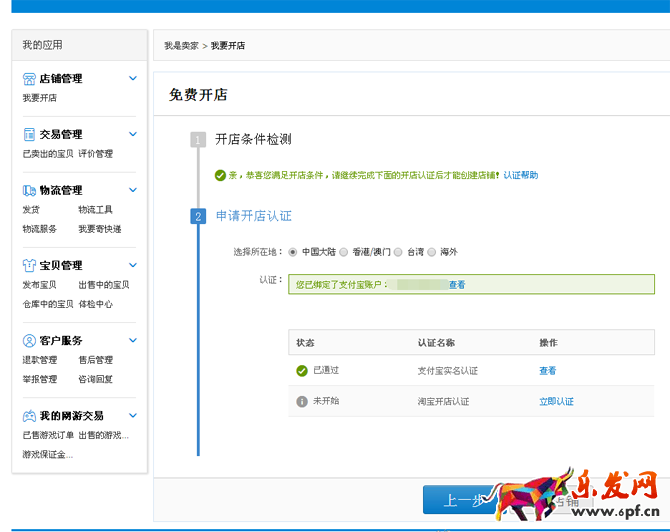The width and height of the screenshot is (670, 532).
Task: Click the 店铺管理 shop icon
Action: [x=29, y=79]
